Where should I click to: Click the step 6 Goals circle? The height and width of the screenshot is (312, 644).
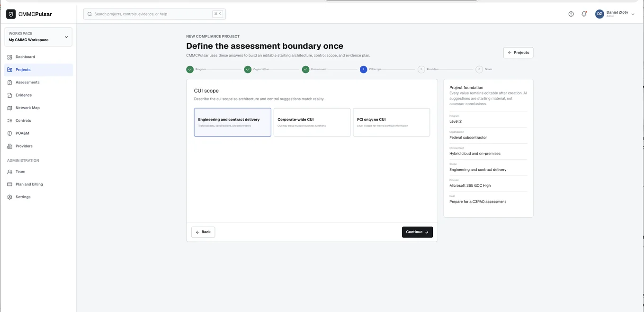[479, 69]
